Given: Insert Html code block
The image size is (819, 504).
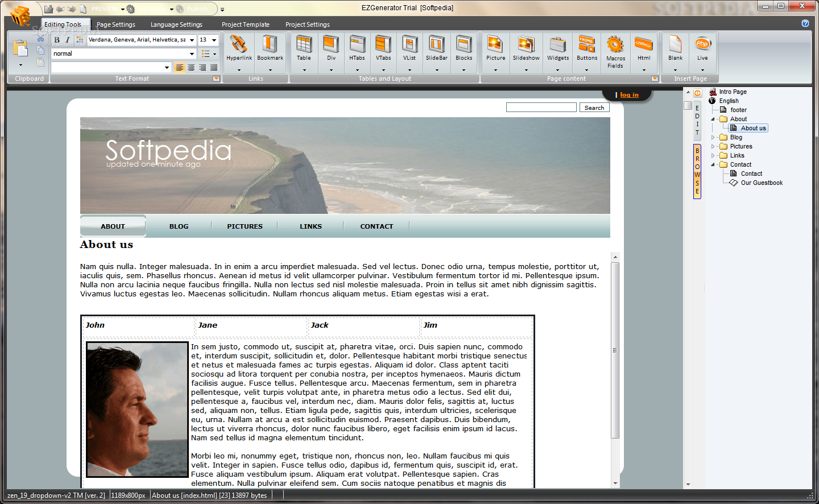Looking at the screenshot, I should (x=644, y=53).
